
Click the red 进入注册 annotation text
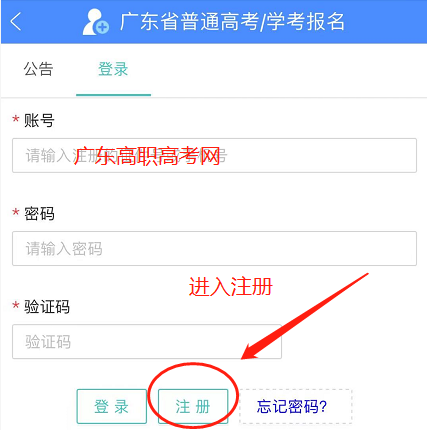click(231, 287)
